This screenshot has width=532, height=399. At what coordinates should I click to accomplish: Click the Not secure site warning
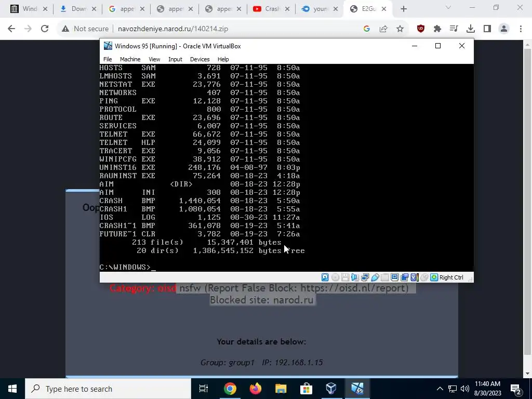(85, 29)
